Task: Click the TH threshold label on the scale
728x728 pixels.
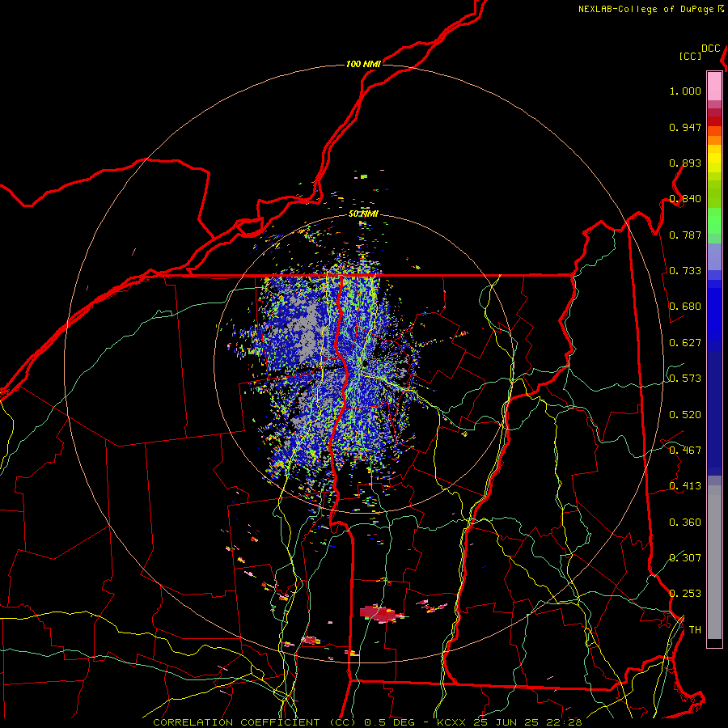Action: 695,630
